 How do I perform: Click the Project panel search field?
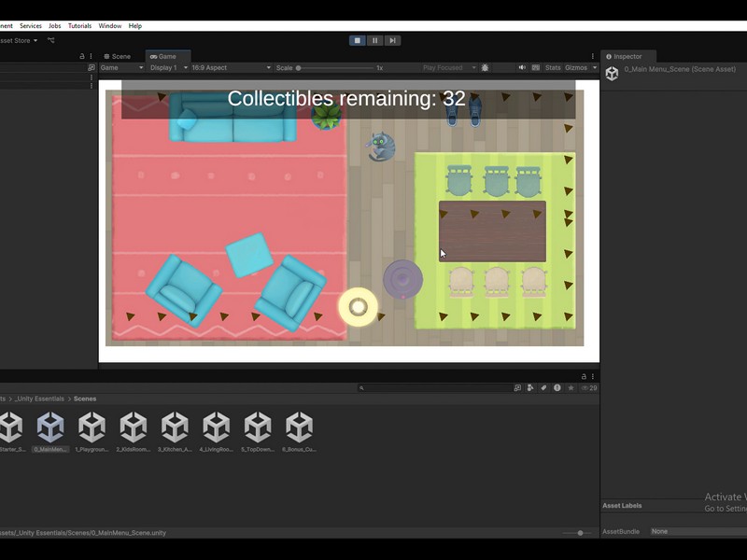434,388
